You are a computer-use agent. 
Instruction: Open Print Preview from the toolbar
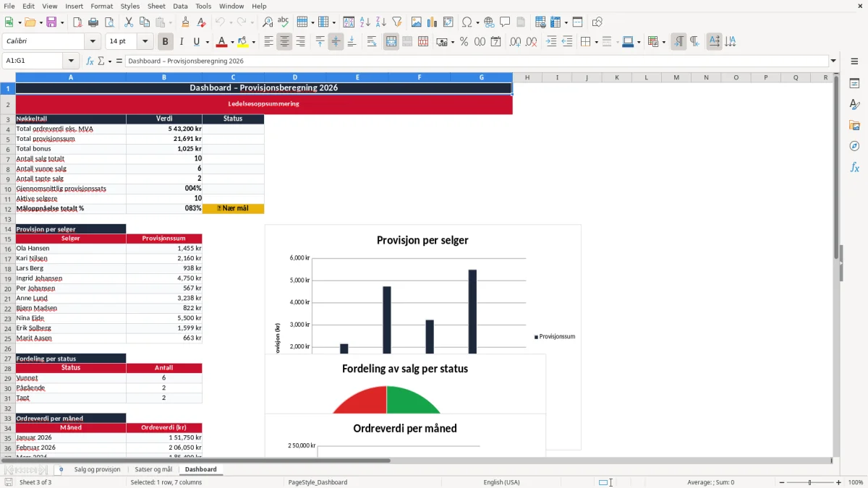(x=109, y=22)
